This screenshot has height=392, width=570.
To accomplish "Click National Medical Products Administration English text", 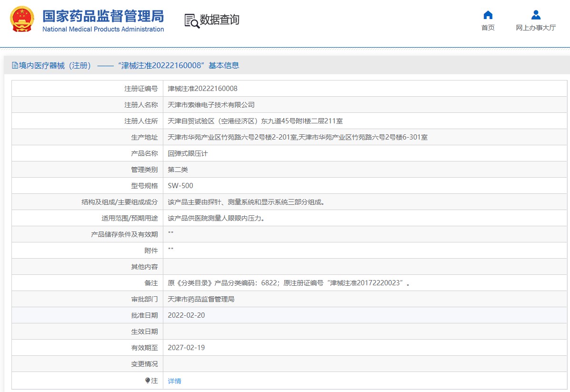I will click(x=103, y=30).
